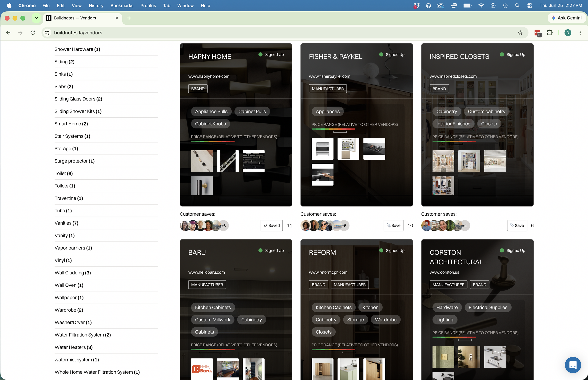
Task: Open macOS Spotlight search
Action: [517, 5]
